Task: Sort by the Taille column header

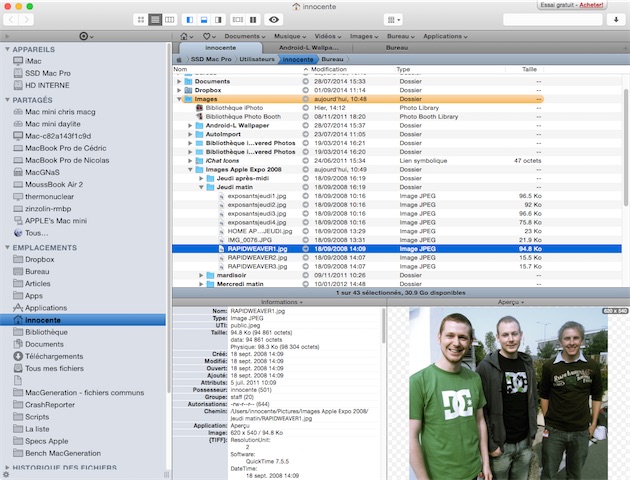Action: click(529, 69)
